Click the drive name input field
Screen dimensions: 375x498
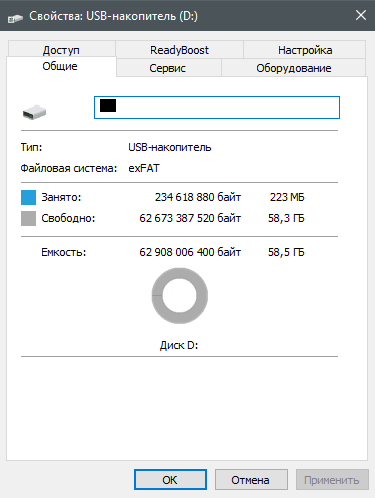(x=217, y=107)
